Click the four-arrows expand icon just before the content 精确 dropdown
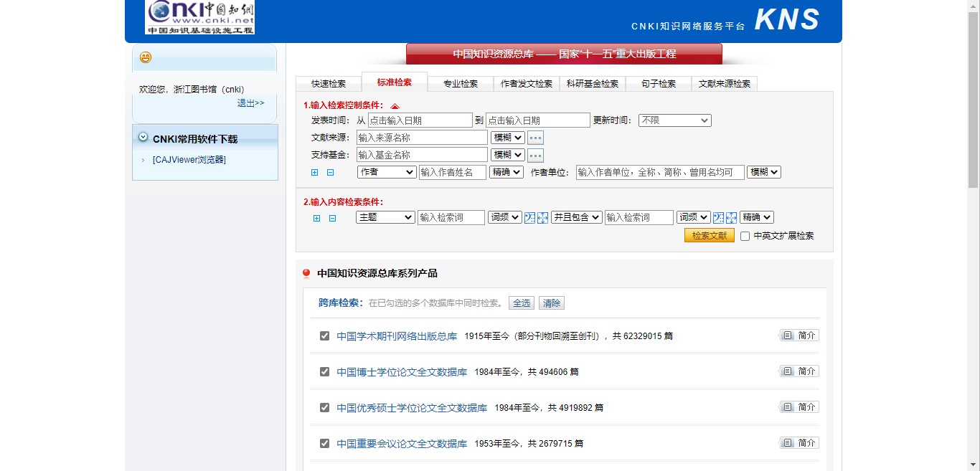Screen dimensions: 980x471 [731, 218]
